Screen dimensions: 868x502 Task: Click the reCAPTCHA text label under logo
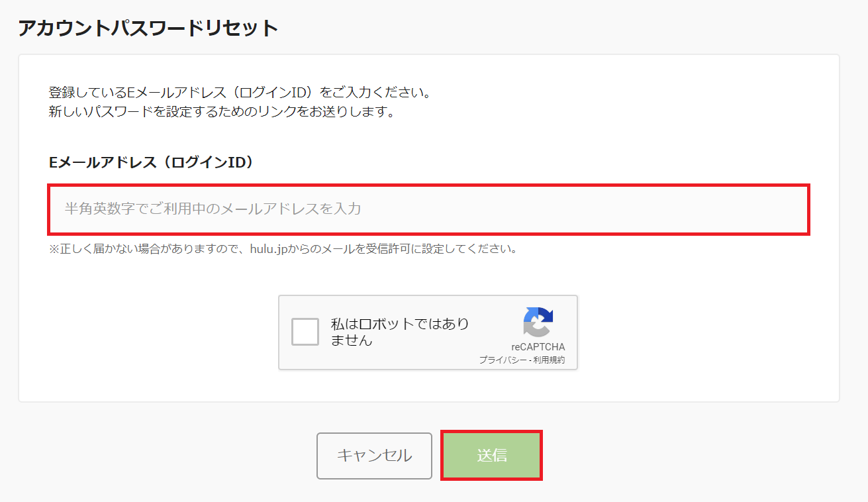[538, 347]
